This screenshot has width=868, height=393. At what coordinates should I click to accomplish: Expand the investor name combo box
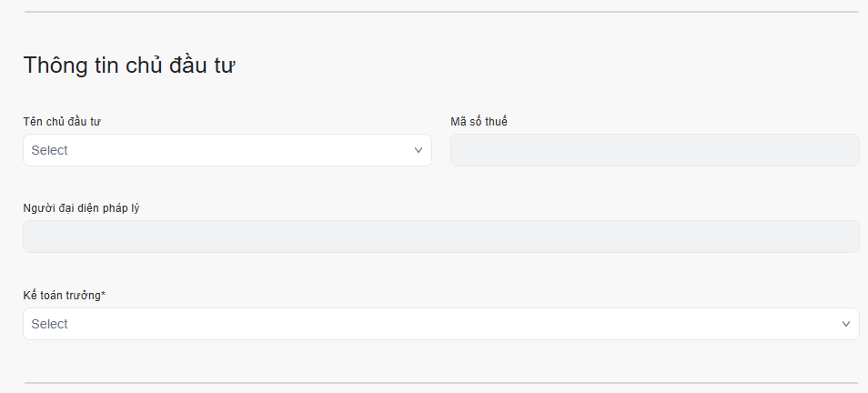(227, 150)
